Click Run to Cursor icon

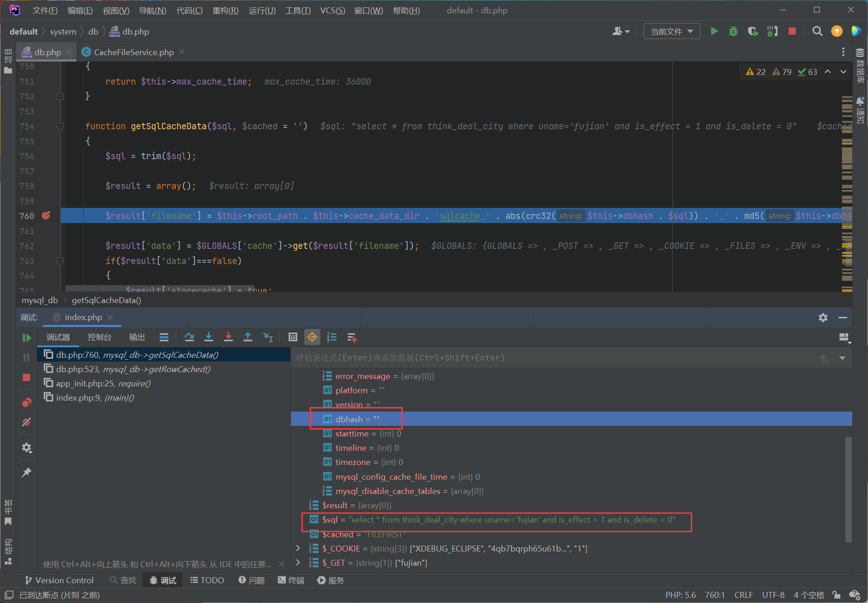267,337
